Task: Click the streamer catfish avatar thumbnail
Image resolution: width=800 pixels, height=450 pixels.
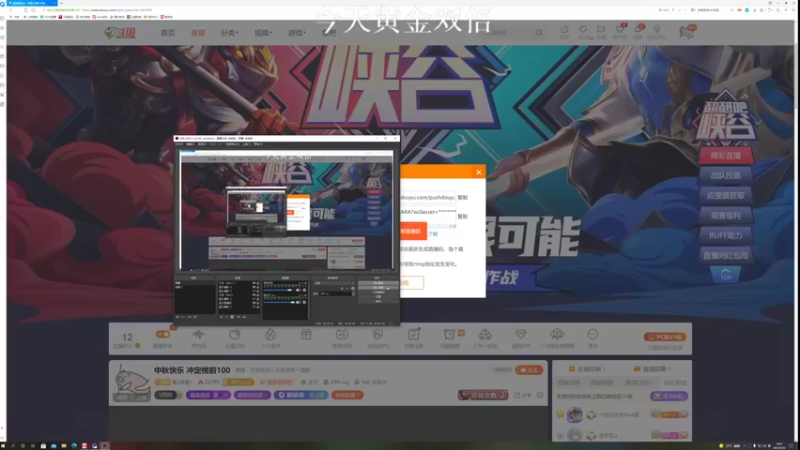Action: pos(132,383)
